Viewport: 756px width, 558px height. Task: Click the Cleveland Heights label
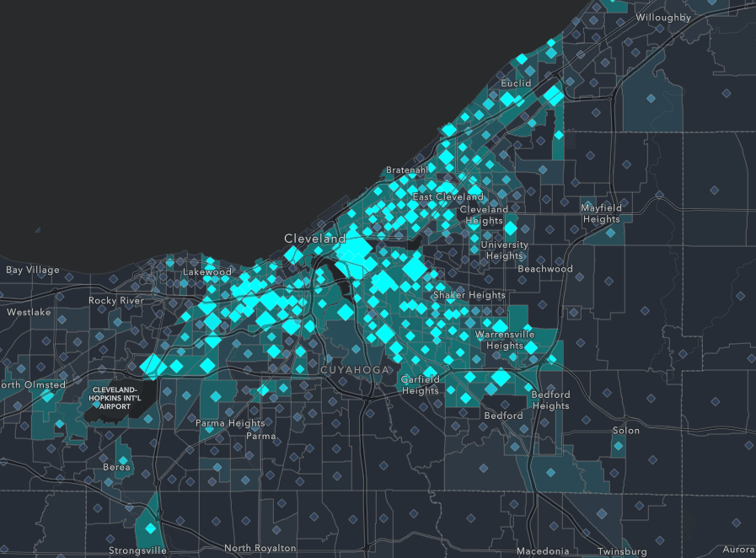coord(484,215)
